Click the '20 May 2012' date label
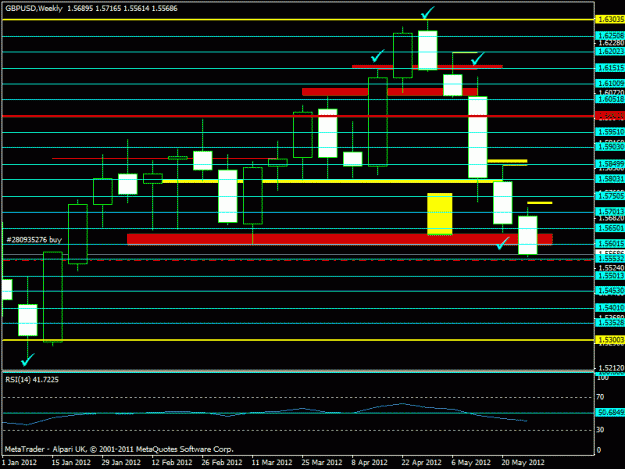The image size is (625, 469). tap(523, 463)
